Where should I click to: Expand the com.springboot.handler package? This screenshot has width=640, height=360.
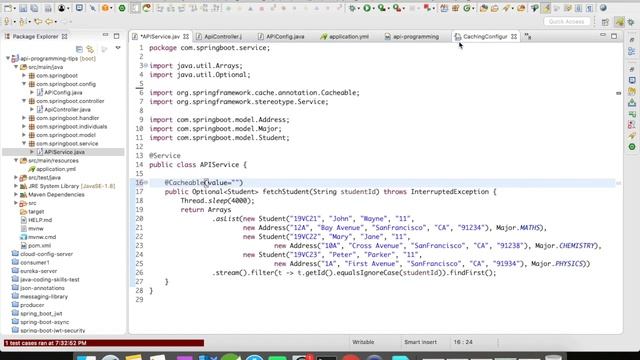click(24, 118)
